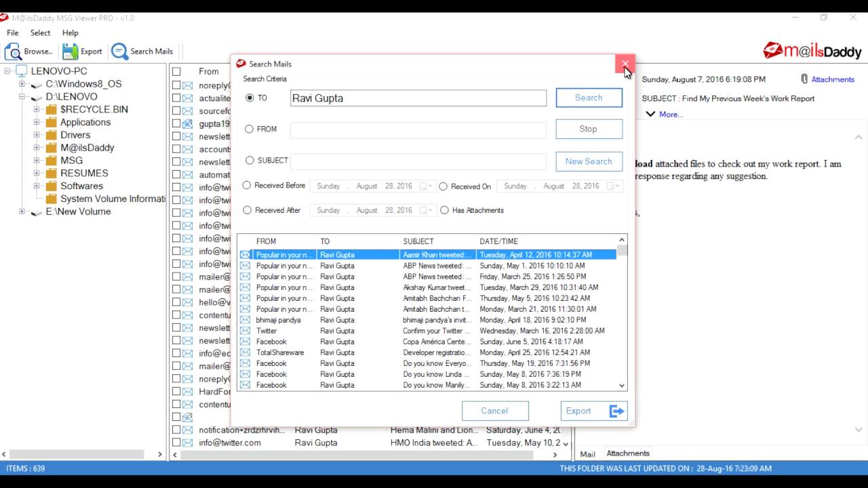Select the FROM search criteria radio
Viewport: 868px width, 488px height.
[x=250, y=129]
